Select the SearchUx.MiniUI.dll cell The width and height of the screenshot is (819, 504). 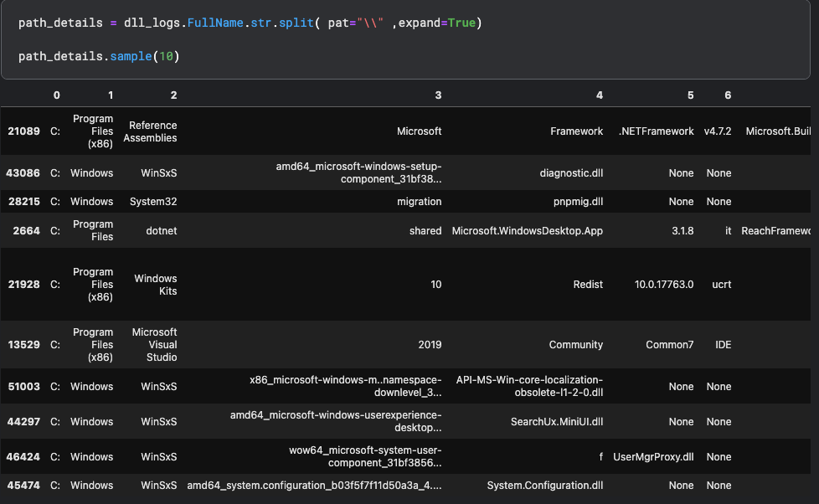(x=557, y=421)
